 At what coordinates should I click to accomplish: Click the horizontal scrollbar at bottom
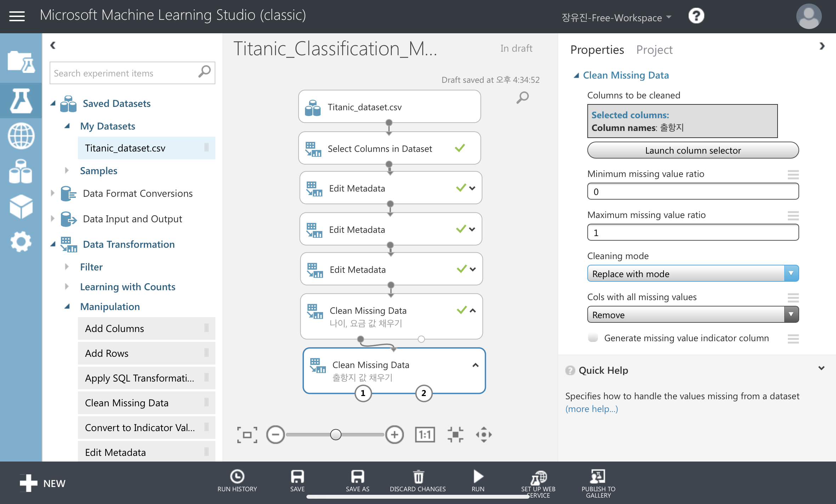(x=418, y=497)
